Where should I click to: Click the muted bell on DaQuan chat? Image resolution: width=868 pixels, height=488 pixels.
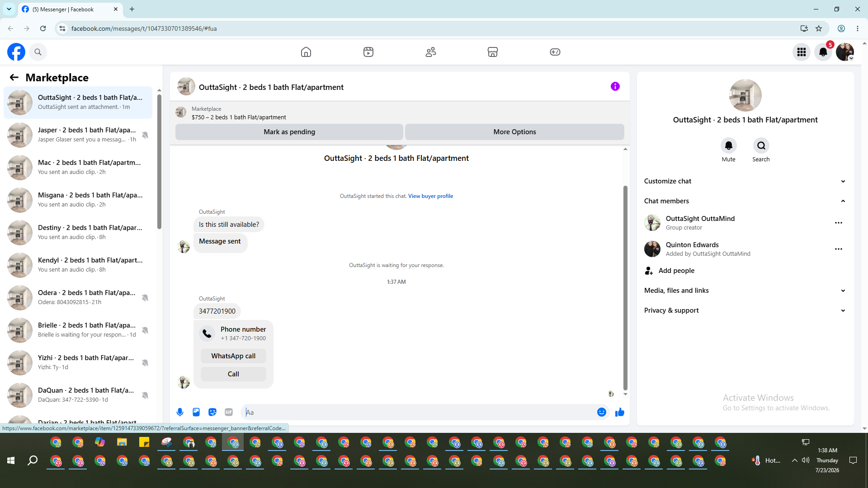click(145, 395)
